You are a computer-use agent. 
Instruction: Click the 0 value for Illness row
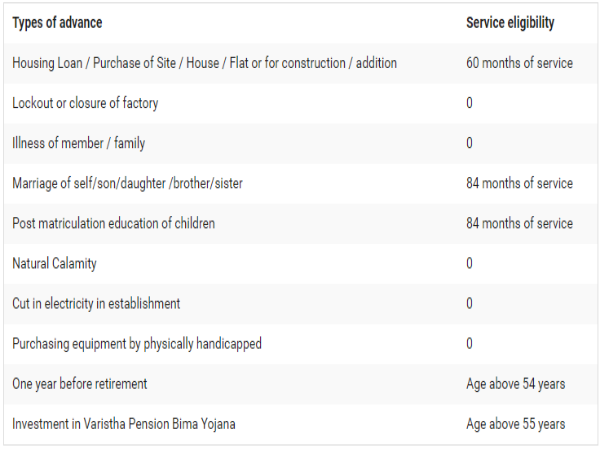470,143
